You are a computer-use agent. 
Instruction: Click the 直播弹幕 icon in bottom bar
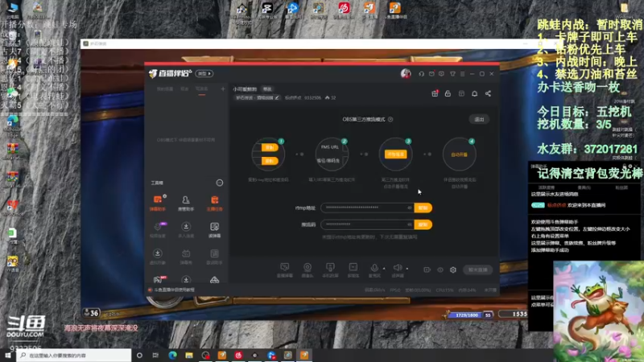[x=285, y=269]
